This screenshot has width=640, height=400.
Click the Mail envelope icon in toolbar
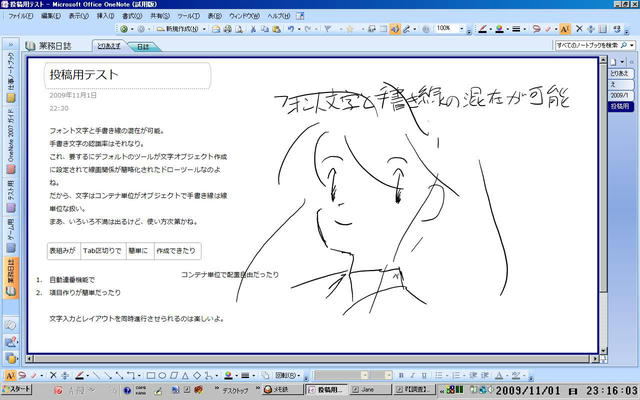(216, 29)
